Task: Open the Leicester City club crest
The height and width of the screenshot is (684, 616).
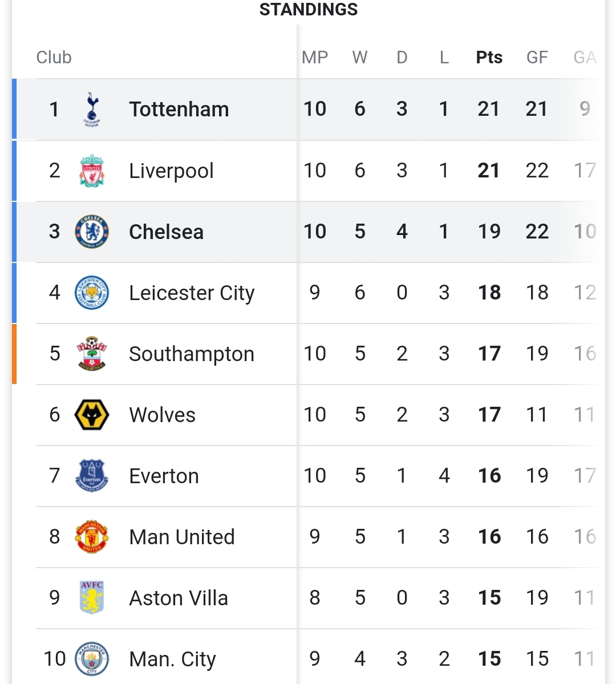Action: 92,293
